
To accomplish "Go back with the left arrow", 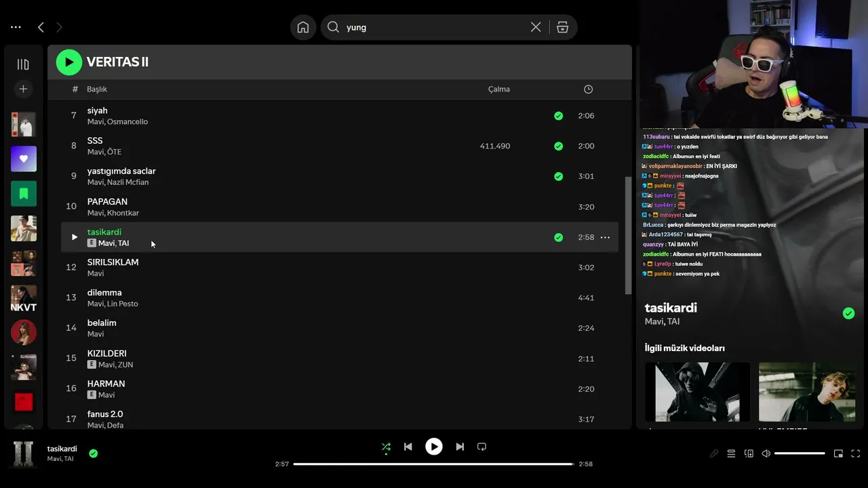I will pyautogui.click(x=41, y=27).
